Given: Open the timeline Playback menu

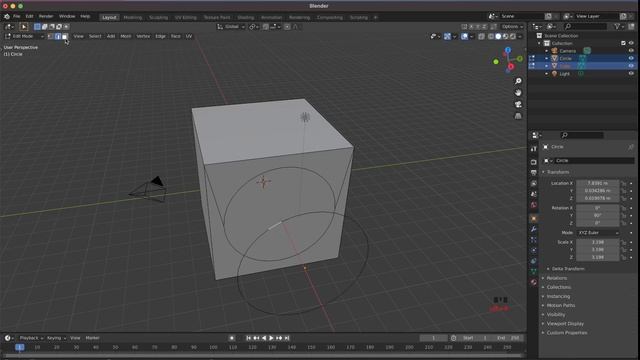Looking at the screenshot, I should coord(31,338).
